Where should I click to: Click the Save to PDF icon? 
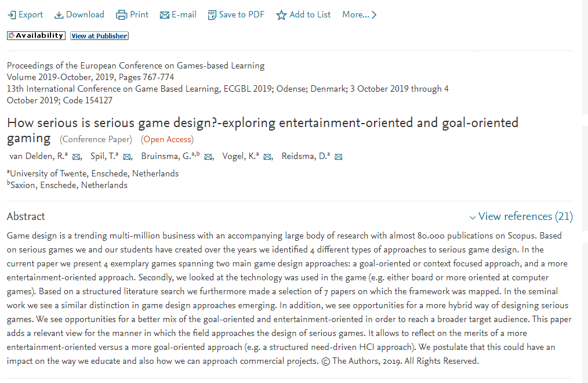212,15
